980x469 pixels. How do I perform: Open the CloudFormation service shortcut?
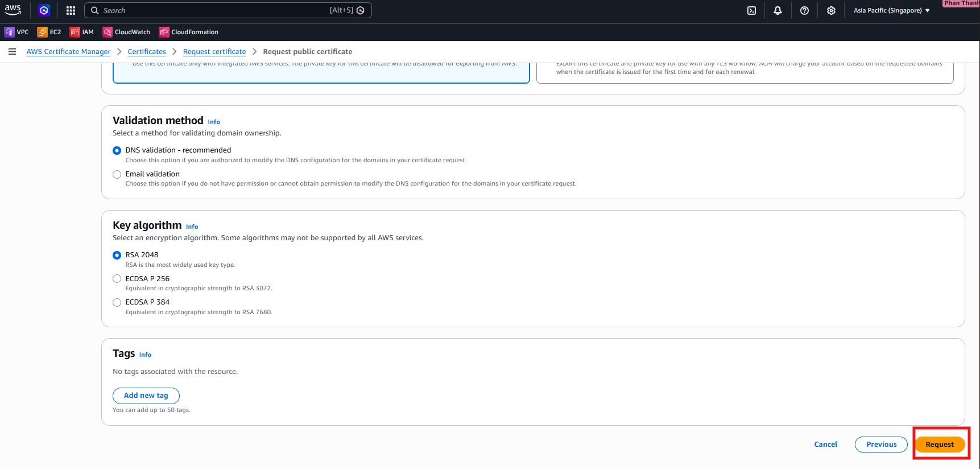click(x=188, y=32)
